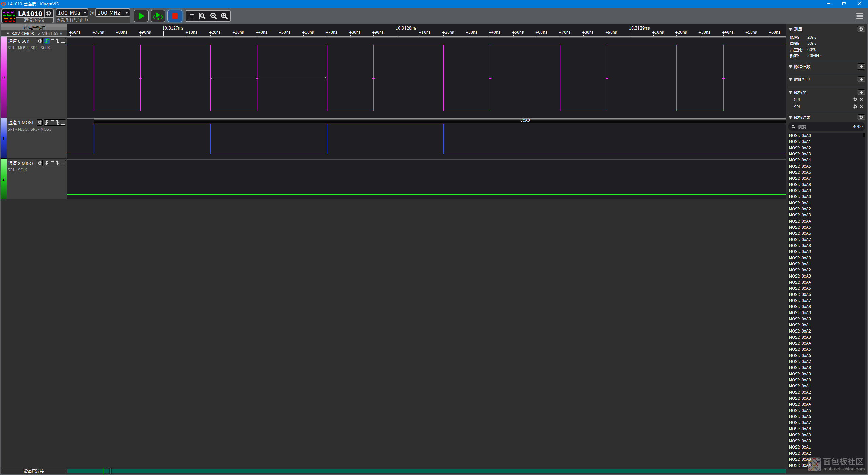The image size is (868, 475).
Task: Toggle high-level trigger on channel 0 SCK
Action: point(52,41)
